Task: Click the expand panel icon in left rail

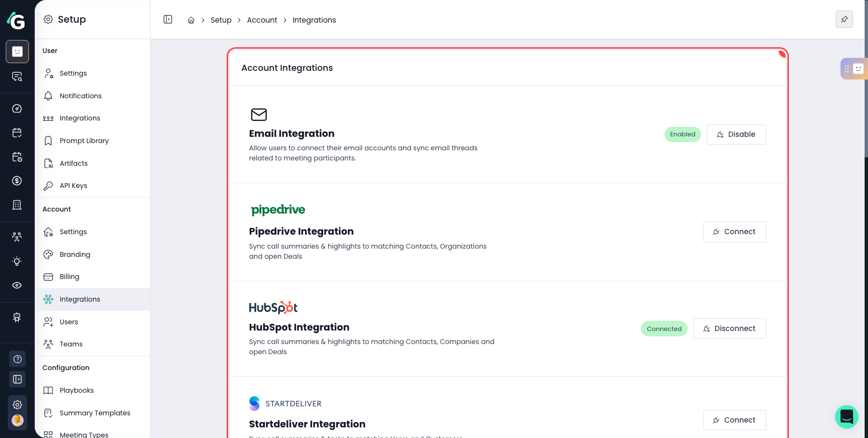Action: pos(17,379)
